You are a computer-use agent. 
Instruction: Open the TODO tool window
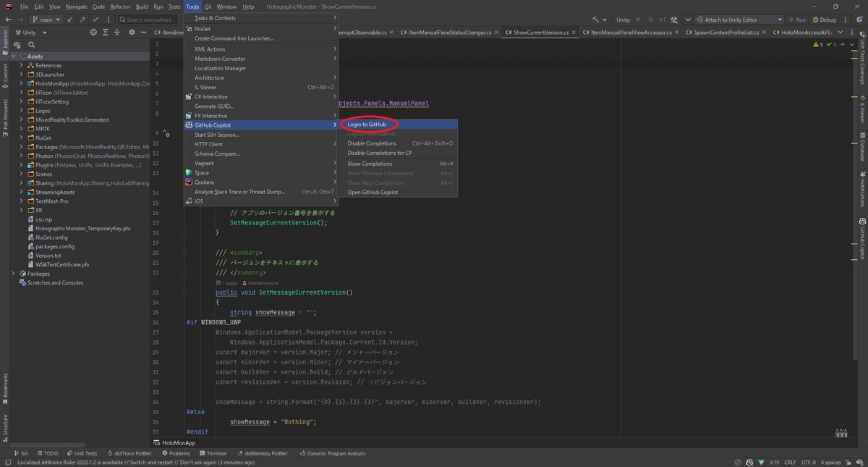pos(46,453)
